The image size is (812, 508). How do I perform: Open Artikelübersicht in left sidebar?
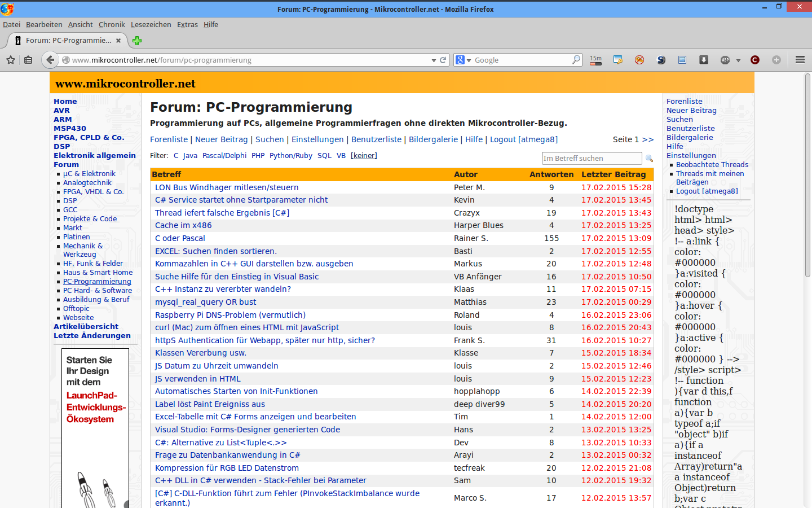point(86,327)
